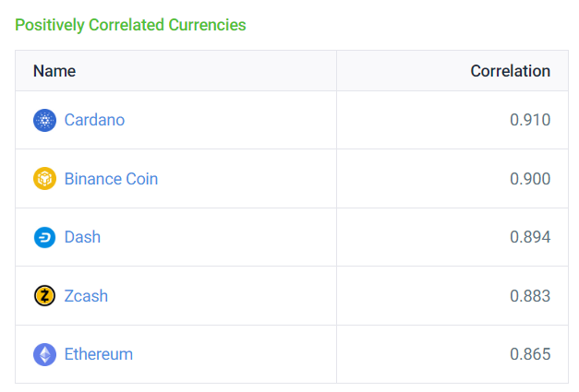Viewport: 579px width, 392px height.
Task: Go to the Zcash link
Action: pyautogui.click(x=86, y=296)
